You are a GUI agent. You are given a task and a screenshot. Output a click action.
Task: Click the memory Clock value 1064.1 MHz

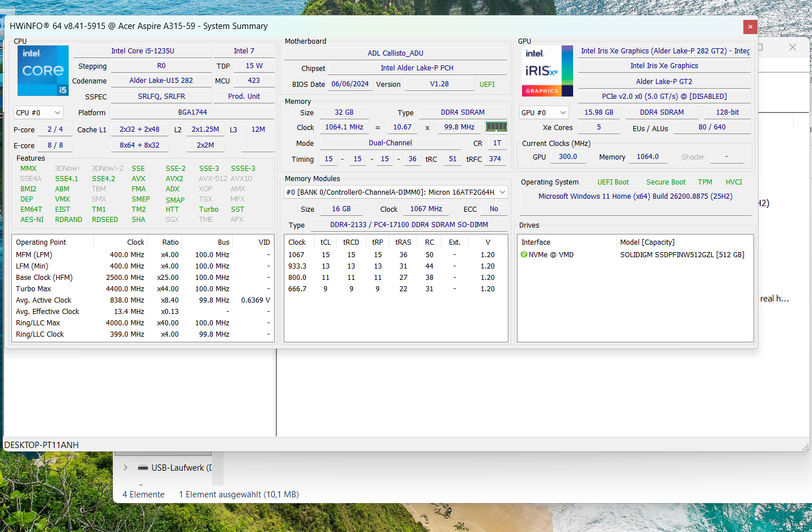[344, 127]
